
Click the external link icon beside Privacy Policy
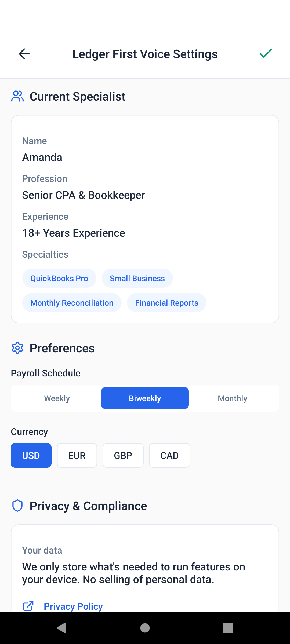coord(28,606)
